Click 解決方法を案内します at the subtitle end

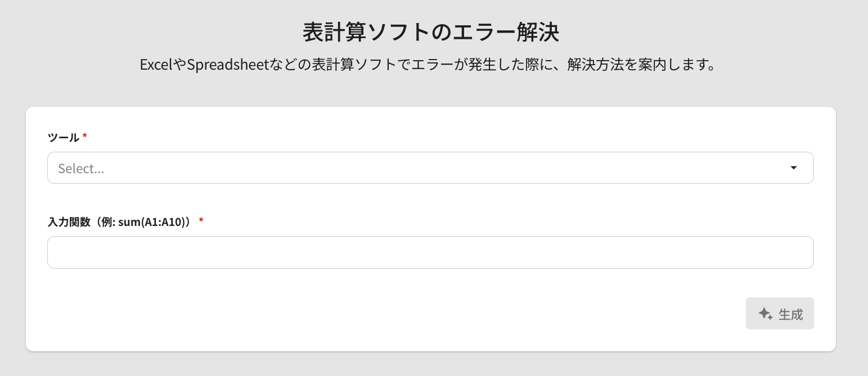[x=641, y=65]
